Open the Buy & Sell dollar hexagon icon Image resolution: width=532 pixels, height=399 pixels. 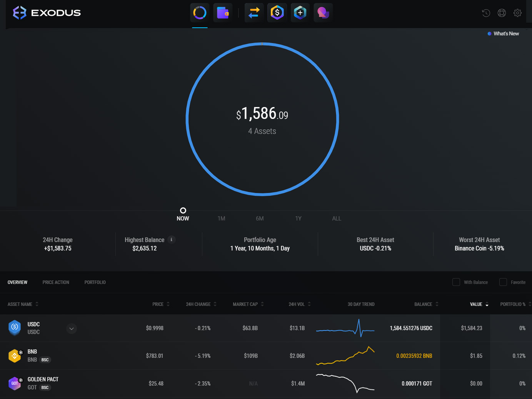pyautogui.click(x=277, y=13)
